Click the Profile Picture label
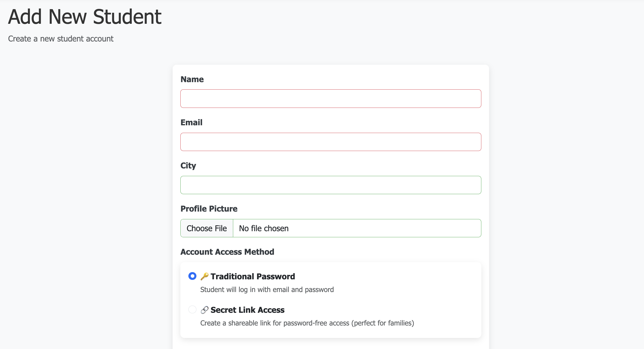Image resolution: width=644 pixels, height=349 pixels. 209,209
